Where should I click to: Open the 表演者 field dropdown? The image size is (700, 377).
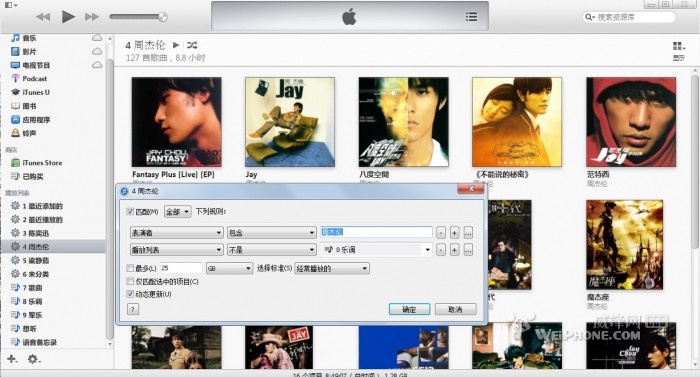176,233
